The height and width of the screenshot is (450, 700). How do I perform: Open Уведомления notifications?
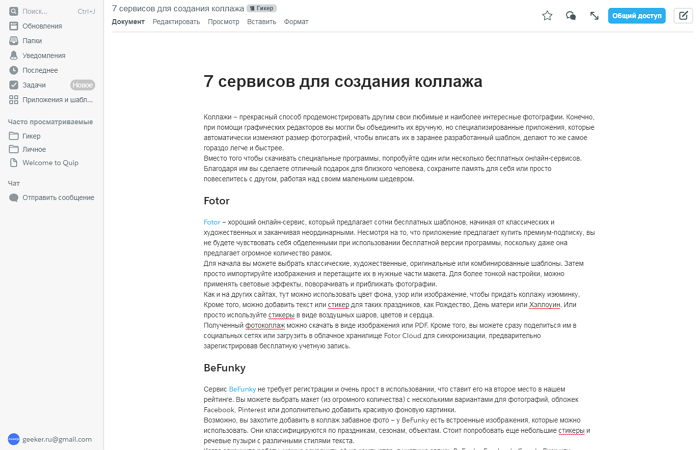coord(43,56)
